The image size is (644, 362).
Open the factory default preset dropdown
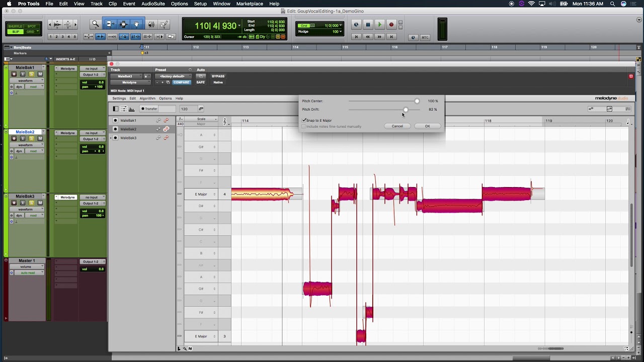(x=173, y=76)
